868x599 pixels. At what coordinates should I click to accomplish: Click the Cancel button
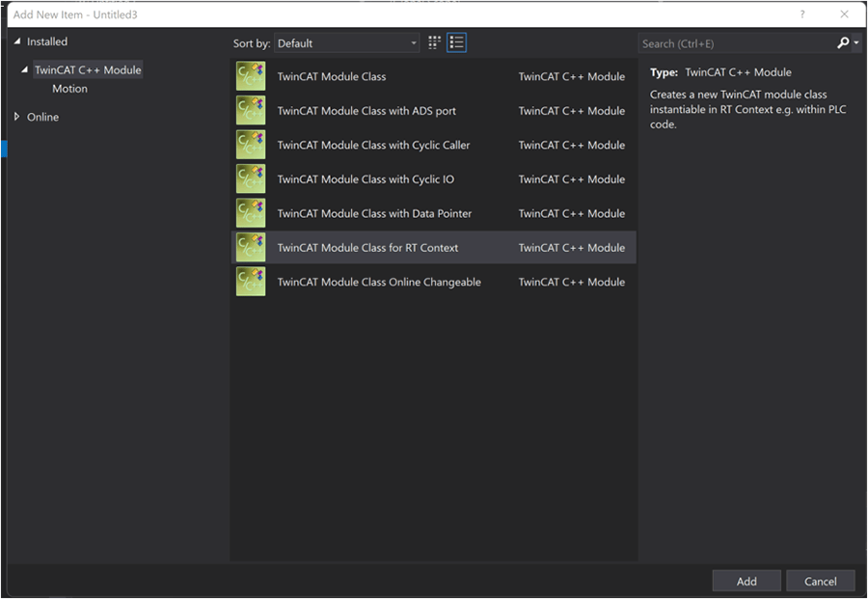[x=820, y=581]
